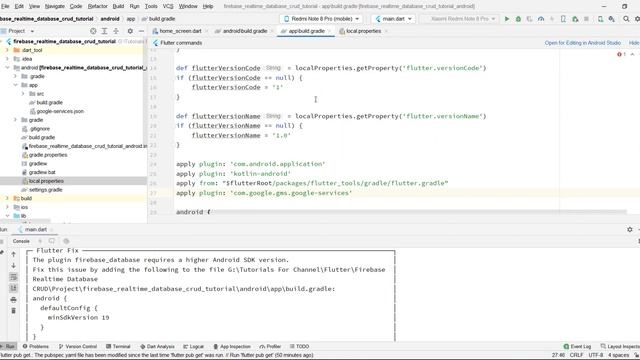Run the app with green play icon
Image resolution: width=640 pixels, height=360 pixels.
pyautogui.click(x=507, y=19)
